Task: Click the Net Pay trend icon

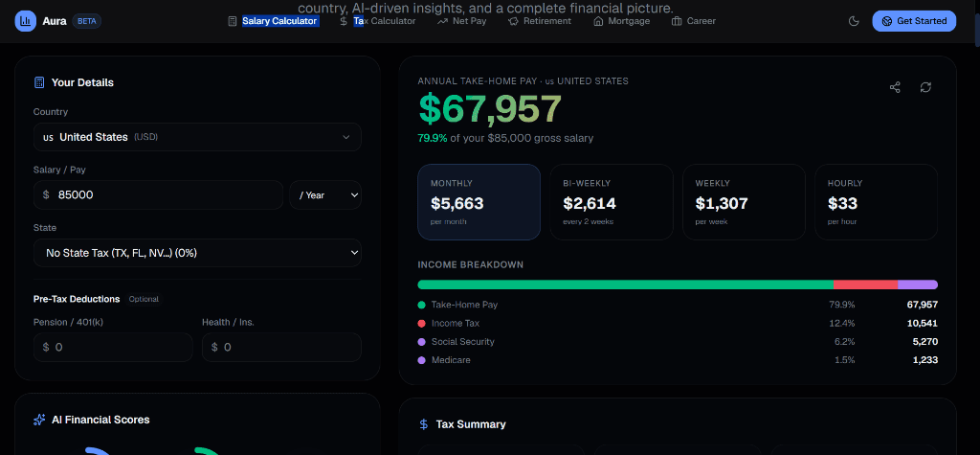Action: (x=442, y=21)
